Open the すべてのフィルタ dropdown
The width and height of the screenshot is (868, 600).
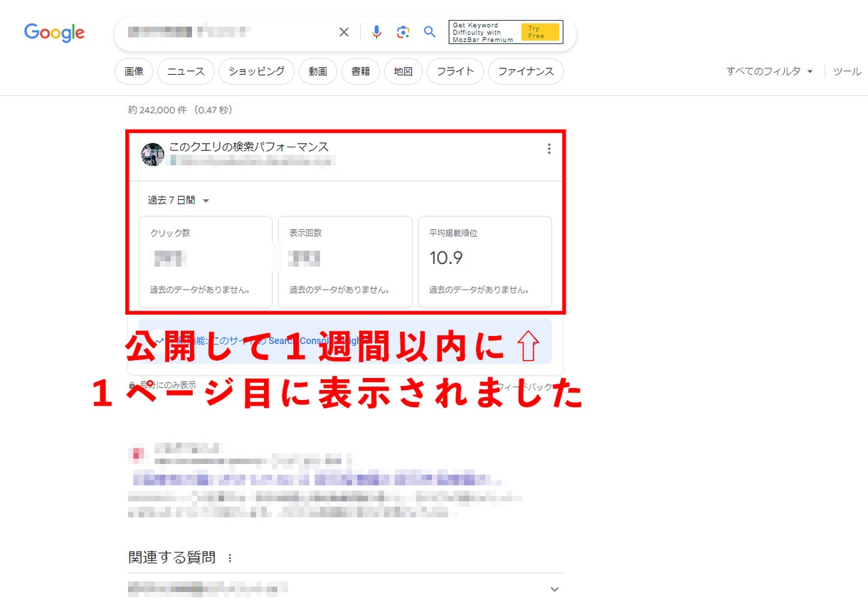click(769, 71)
